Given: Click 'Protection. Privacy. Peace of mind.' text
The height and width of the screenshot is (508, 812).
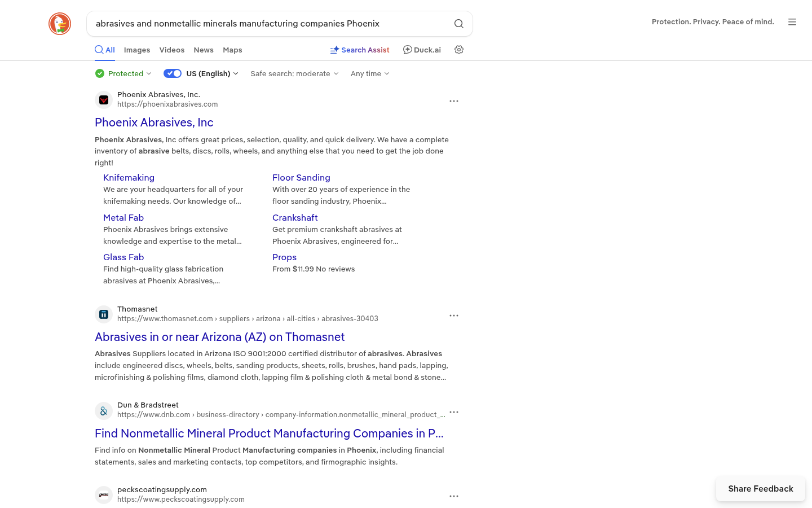Looking at the screenshot, I should [713, 22].
